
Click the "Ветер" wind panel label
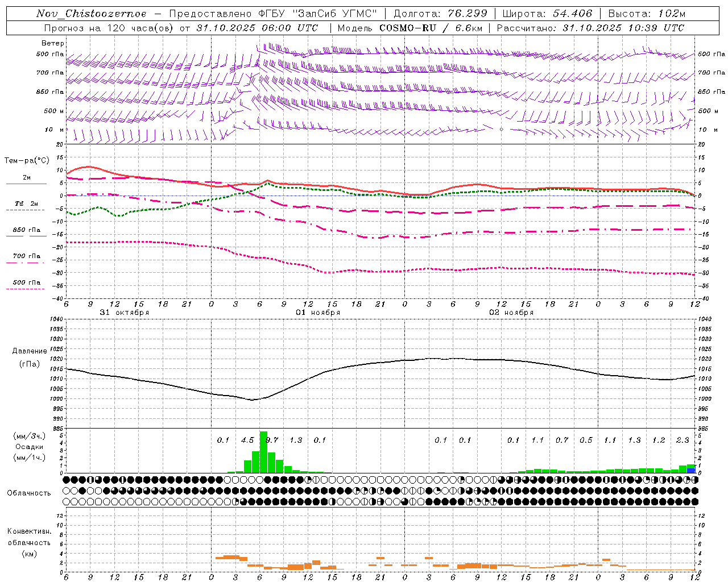click(x=53, y=43)
